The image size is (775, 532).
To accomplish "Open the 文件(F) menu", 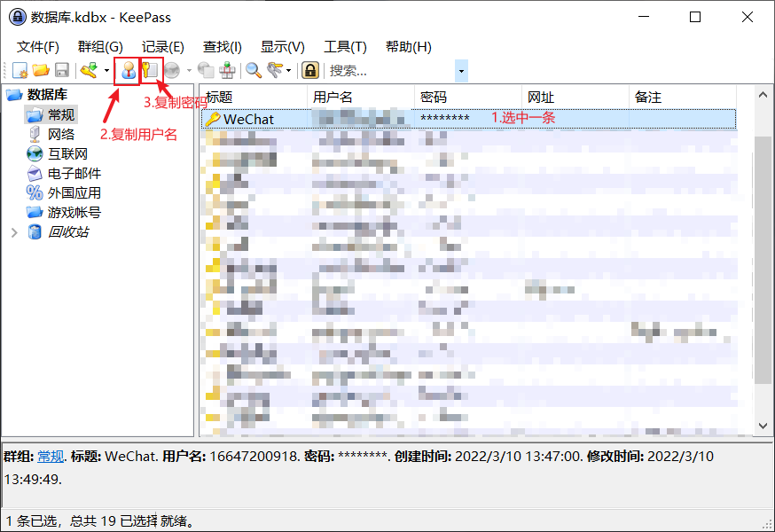I will point(38,47).
